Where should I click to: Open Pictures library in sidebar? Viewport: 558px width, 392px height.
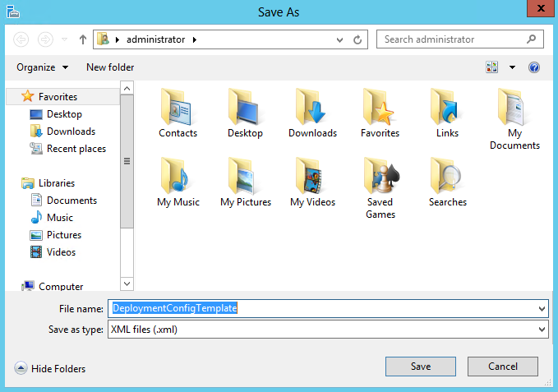(56, 235)
